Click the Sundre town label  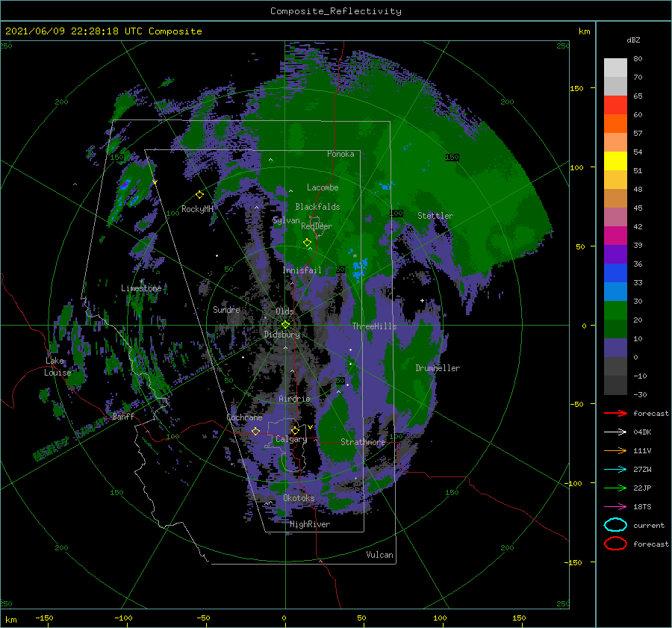[x=226, y=309]
